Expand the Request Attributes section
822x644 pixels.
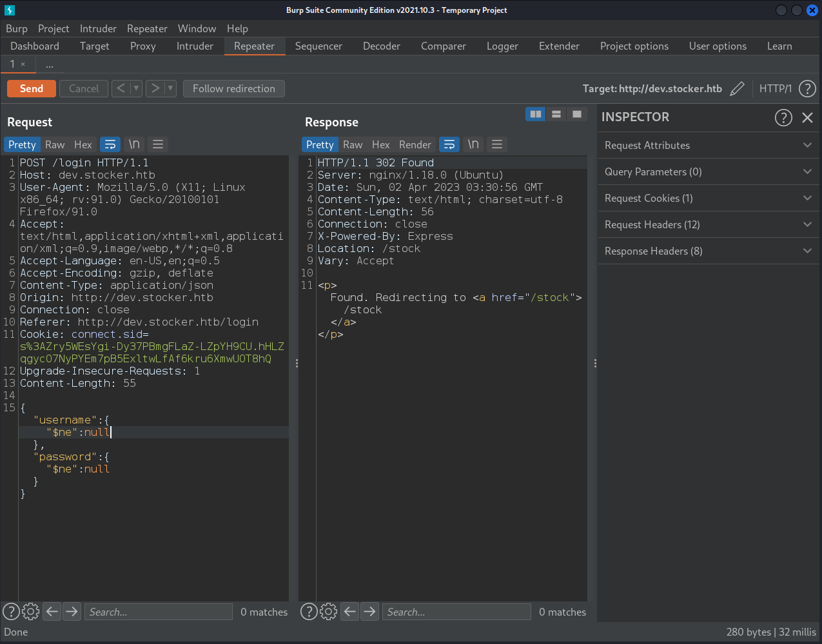point(708,145)
